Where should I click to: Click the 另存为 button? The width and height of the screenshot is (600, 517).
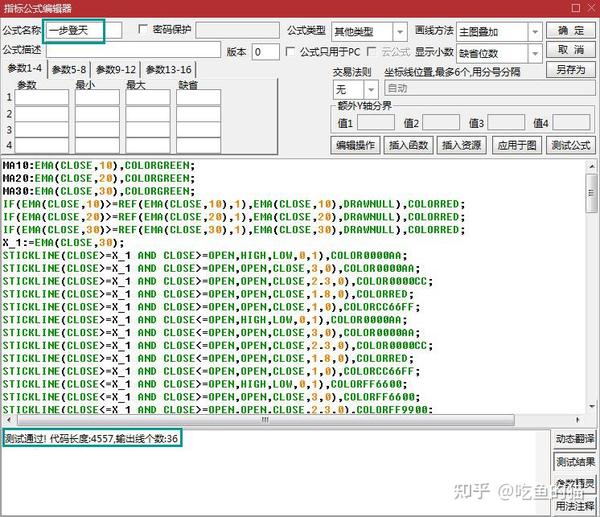click(571, 70)
